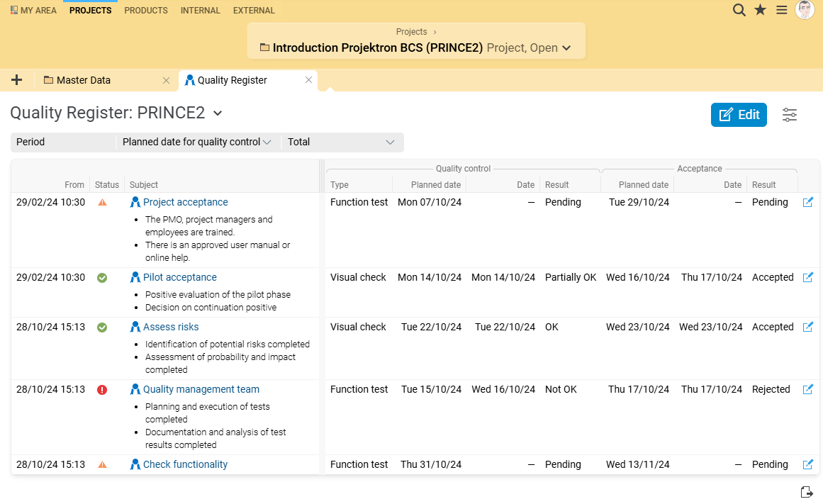The image size is (823, 504).
Task: Edit the Check functionality row icon
Action: tap(808, 464)
